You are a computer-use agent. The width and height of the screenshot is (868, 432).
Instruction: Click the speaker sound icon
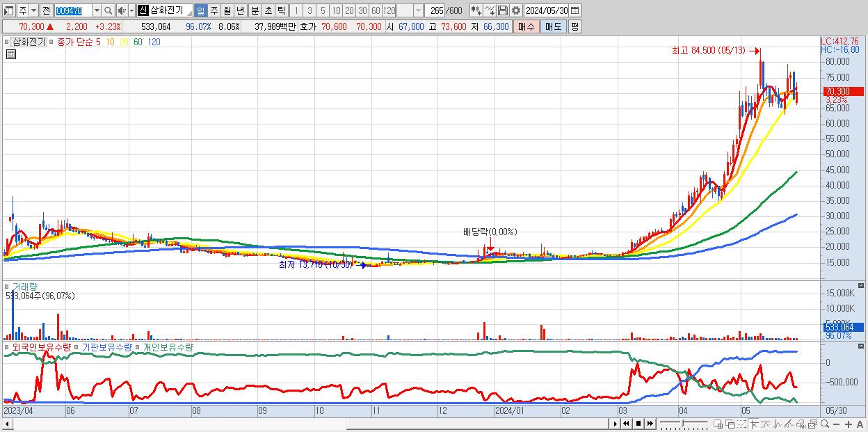pyautogui.click(x=121, y=11)
